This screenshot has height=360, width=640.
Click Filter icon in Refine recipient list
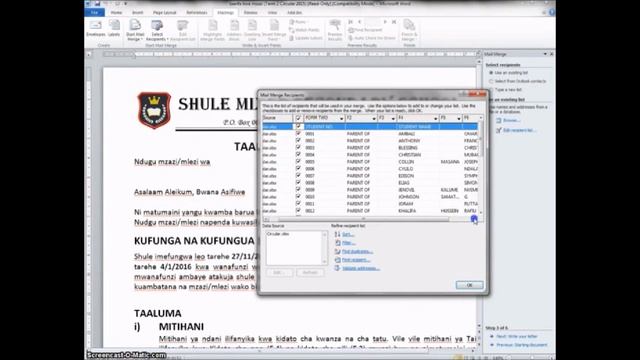(338, 243)
